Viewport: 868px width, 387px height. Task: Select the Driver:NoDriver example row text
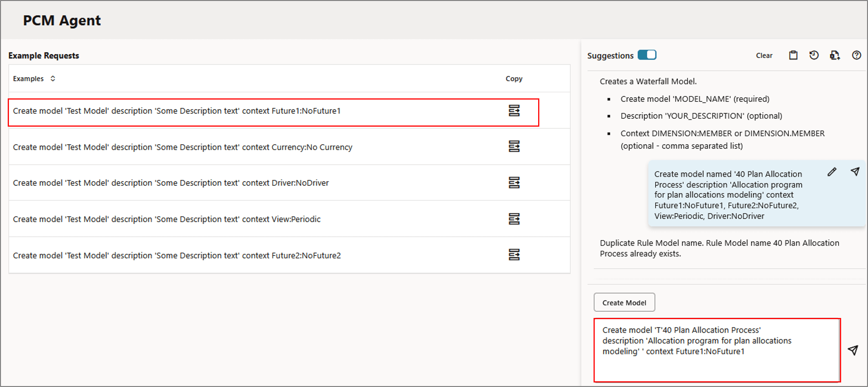tap(170, 183)
